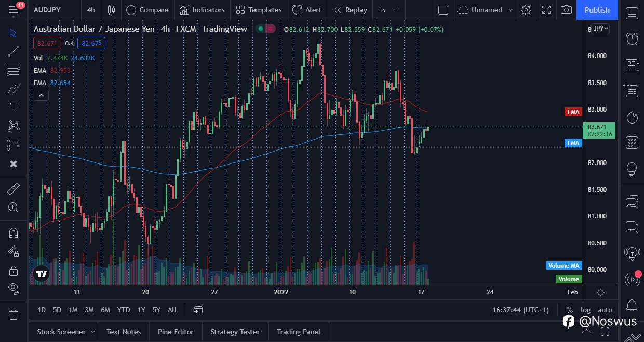The width and height of the screenshot is (644, 342).
Task: Take a chart snapshot with the camera icon
Action: (566, 10)
